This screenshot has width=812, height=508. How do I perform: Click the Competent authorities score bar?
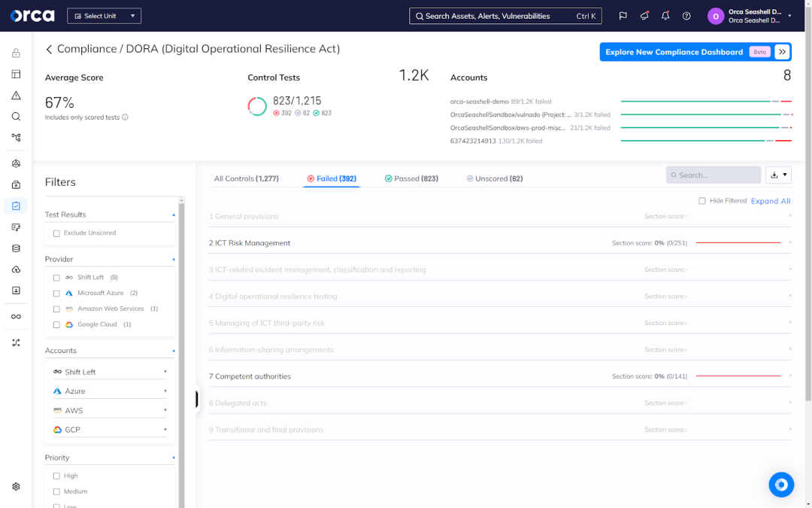click(x=738, y=376)
